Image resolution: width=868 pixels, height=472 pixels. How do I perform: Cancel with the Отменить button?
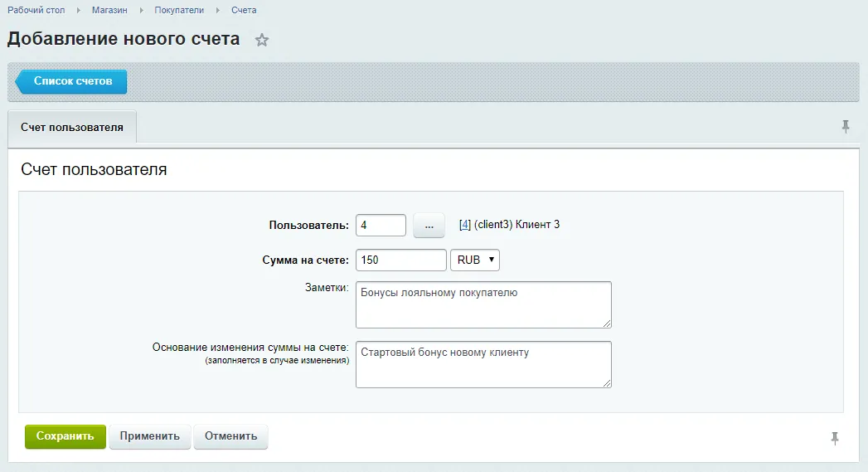click(x=230, y=436)
